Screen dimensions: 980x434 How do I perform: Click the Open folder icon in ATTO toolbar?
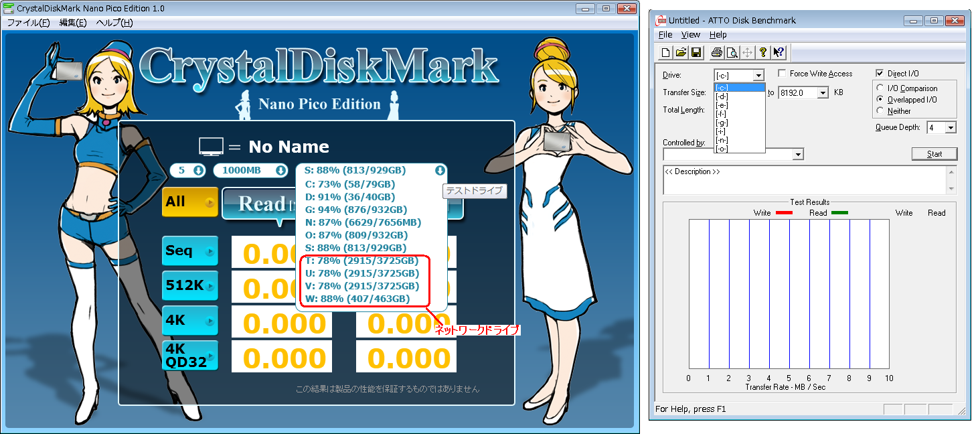[681, 52]
